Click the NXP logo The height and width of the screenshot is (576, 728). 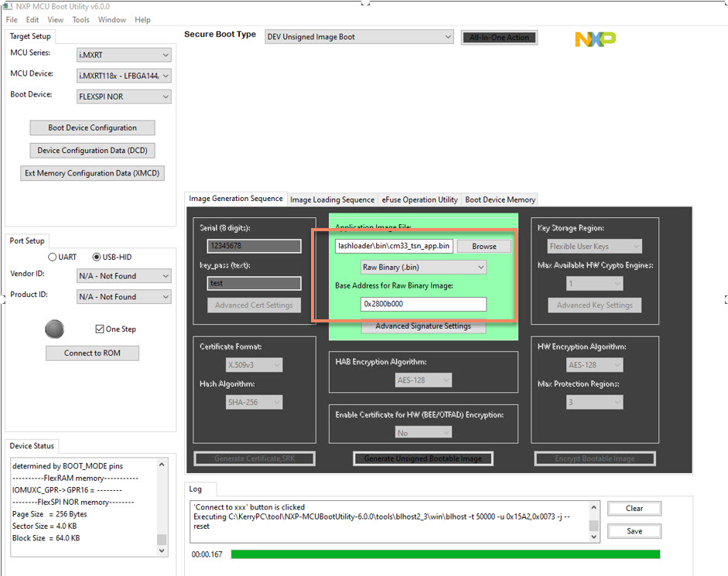pos(595,37)
